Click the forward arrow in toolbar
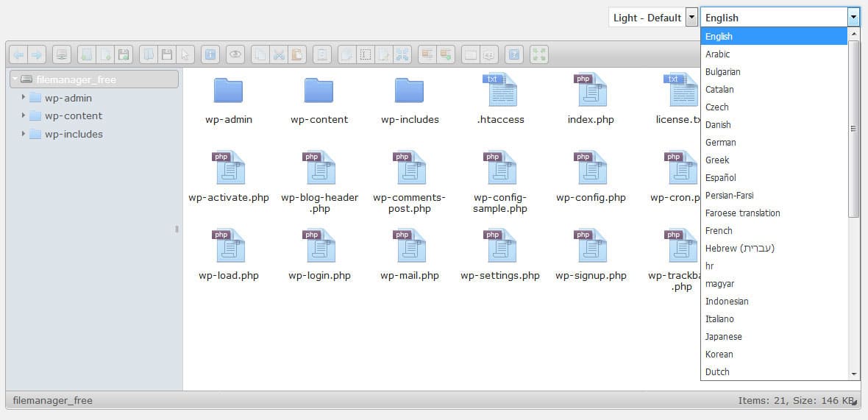The width and height of the screenshot is (868, 420). click(36, 54)
